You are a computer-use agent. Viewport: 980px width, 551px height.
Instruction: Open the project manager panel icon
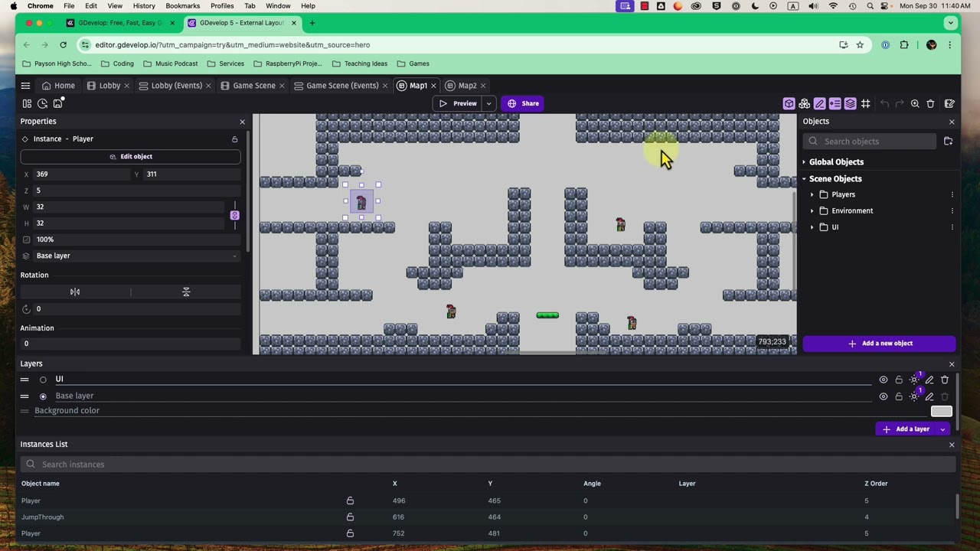click(27, 103)
